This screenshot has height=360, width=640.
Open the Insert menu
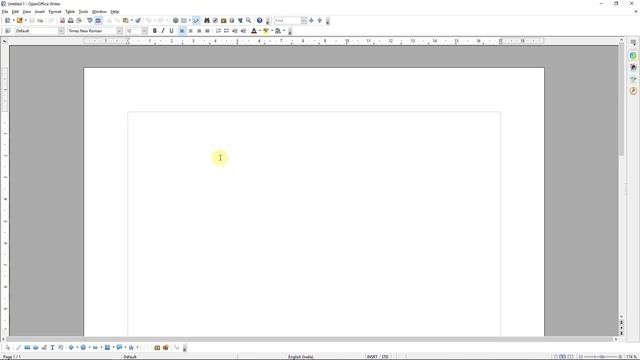(40, 12)
